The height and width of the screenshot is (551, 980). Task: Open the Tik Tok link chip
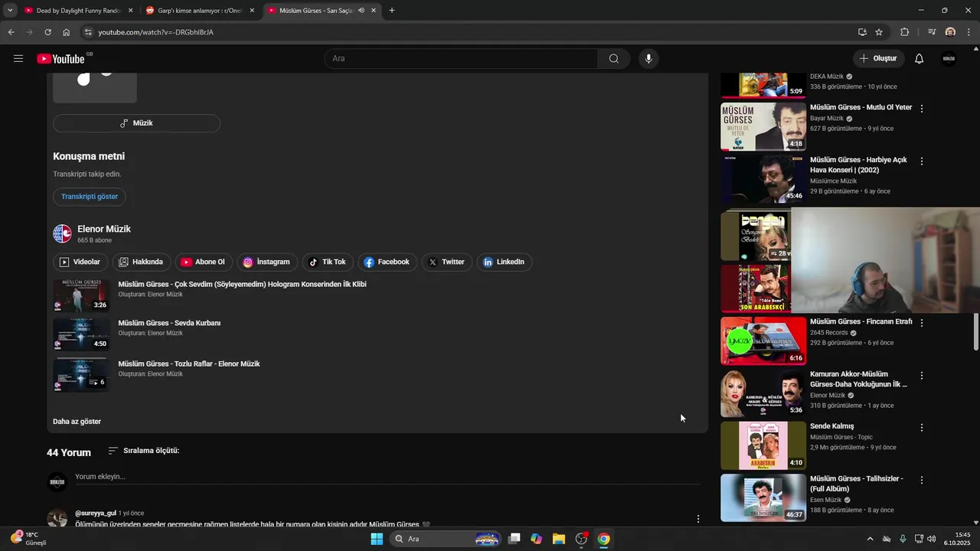(x=328, y=262)
